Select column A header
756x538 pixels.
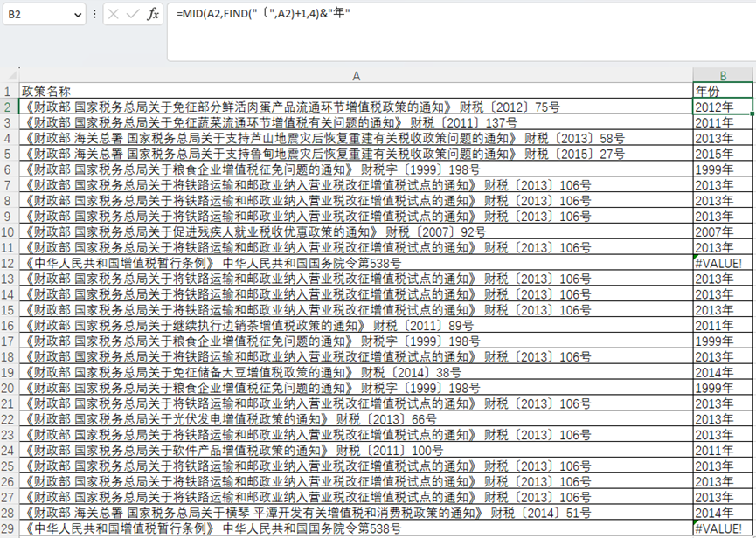pos(356,76)
